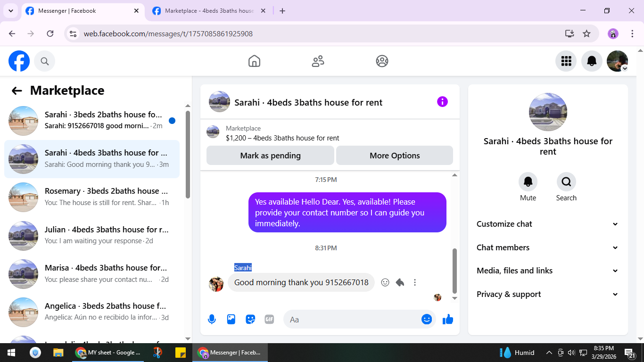
Task: Open the account profile picture menu
Action: [617, 61]
